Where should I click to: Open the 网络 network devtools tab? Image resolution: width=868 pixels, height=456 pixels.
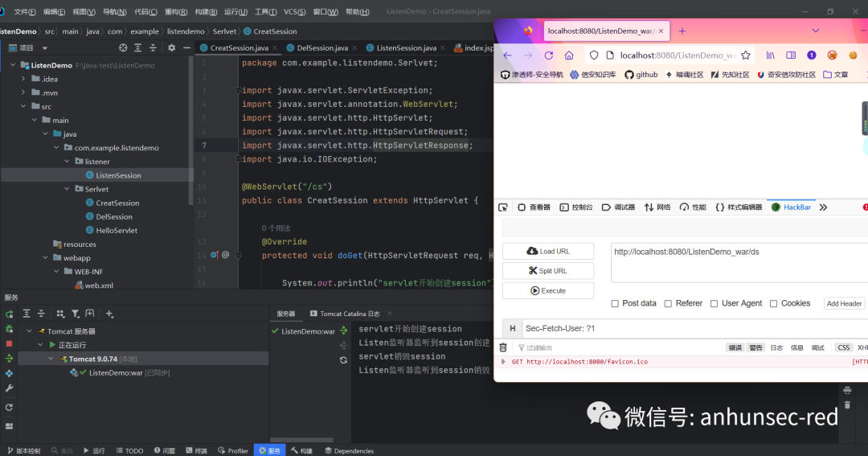pyautogui.click(x=657, y=207)
